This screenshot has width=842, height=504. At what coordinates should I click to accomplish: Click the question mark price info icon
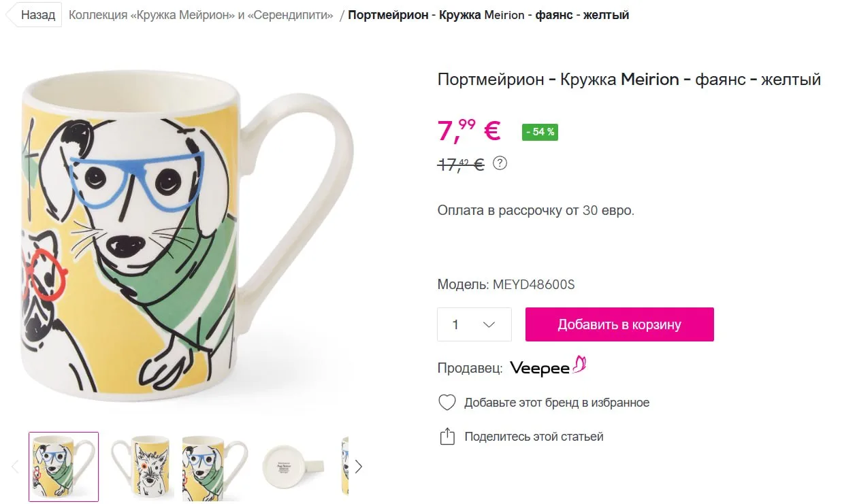500,163
